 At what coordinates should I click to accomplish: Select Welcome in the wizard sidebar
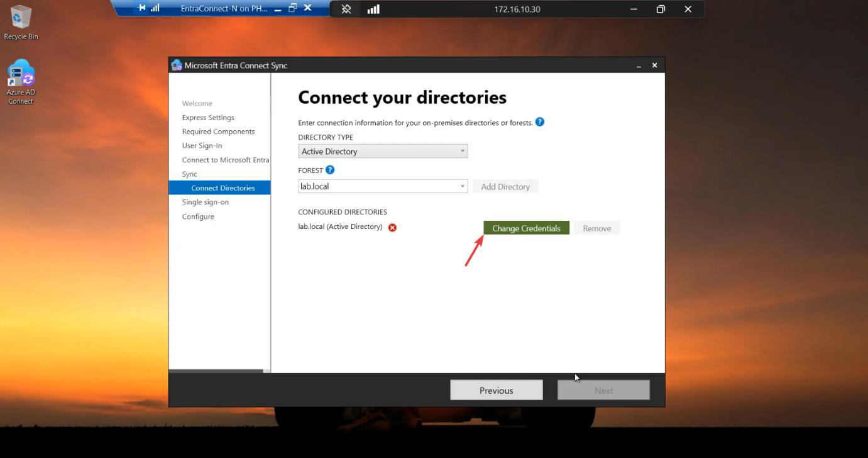(197, 103)
